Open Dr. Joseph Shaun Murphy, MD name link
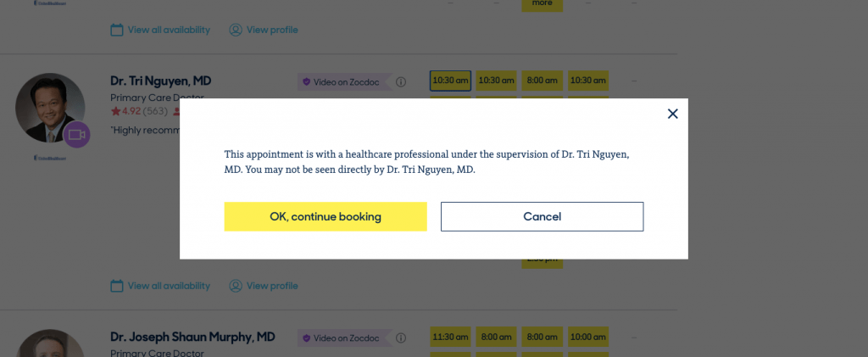868x357 pixels. (192, 337)
